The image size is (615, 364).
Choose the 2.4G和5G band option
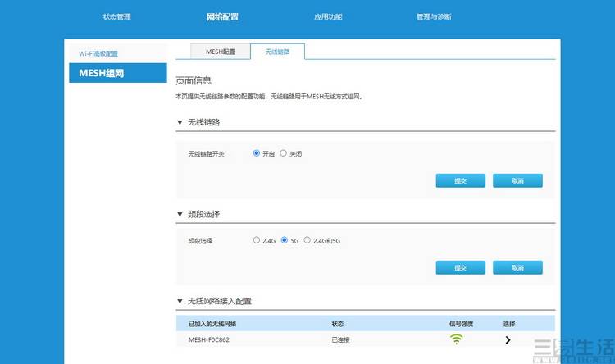pos(307,240)
